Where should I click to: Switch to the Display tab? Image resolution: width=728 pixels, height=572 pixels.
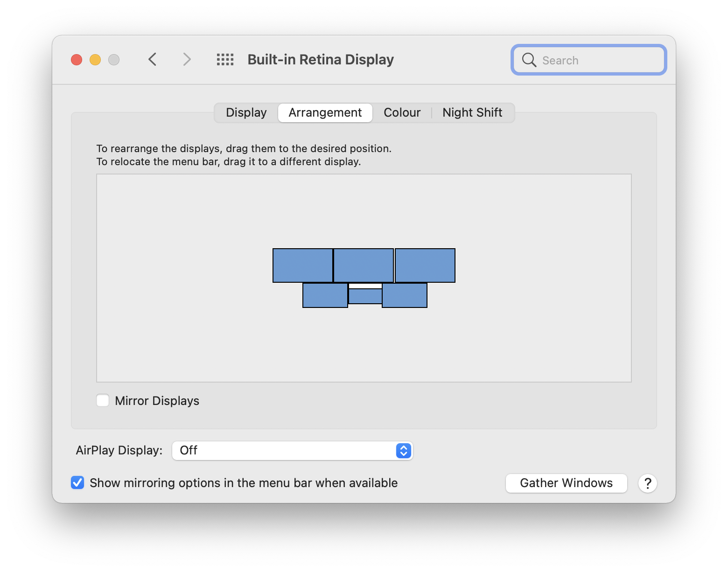(246, 113)
